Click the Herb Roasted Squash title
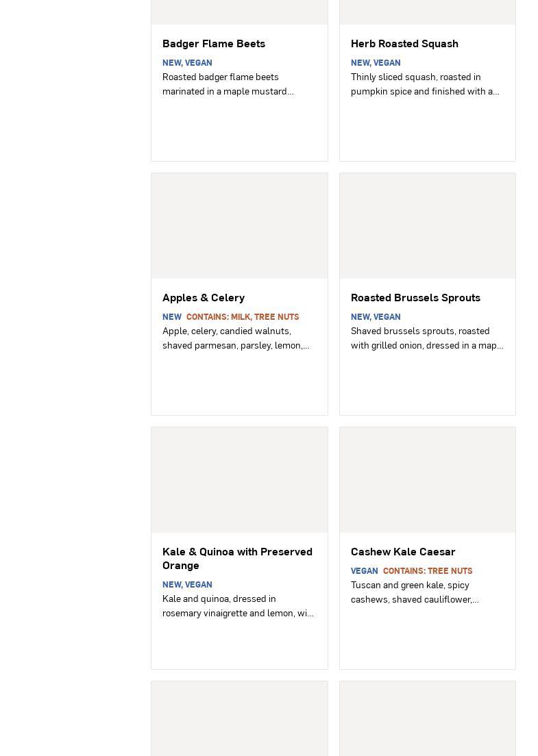Screen dimensions: 538x756 404,43
